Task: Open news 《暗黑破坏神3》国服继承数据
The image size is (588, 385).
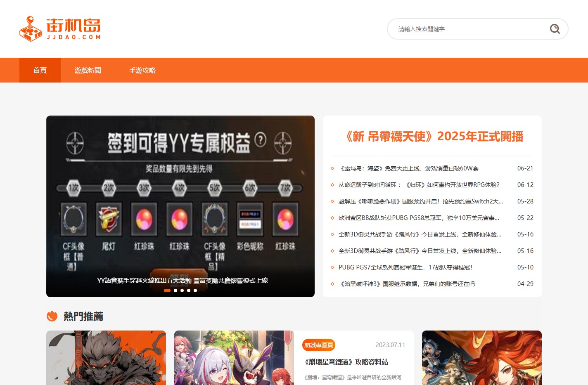Action: [407, 284]
